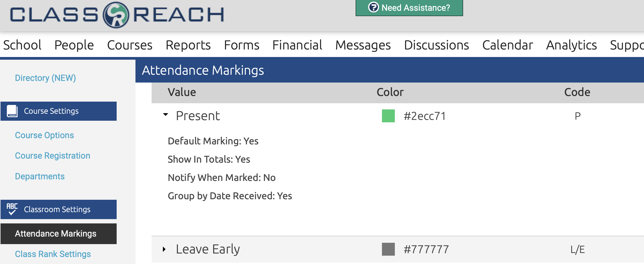This screenshot has height=264, width=644.
Task: Click the Need Assistance question mark icon
Action: (x=373, y=7)
